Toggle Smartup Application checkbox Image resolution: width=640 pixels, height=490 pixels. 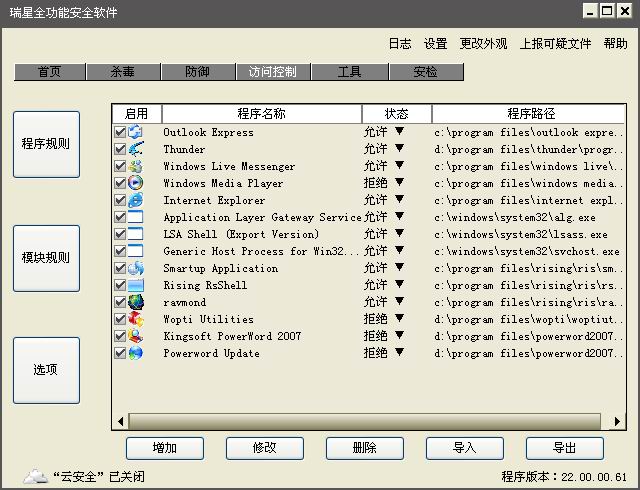tap(120, 268)
